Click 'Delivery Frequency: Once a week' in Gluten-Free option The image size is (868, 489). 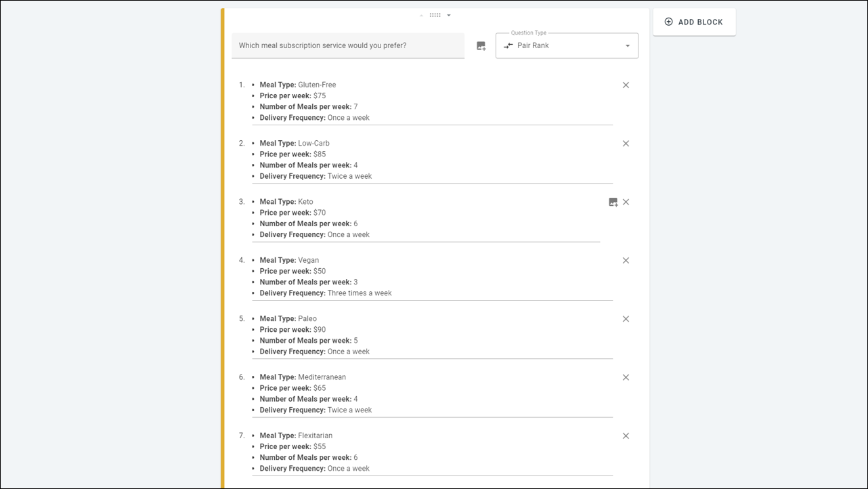(315, 118)
